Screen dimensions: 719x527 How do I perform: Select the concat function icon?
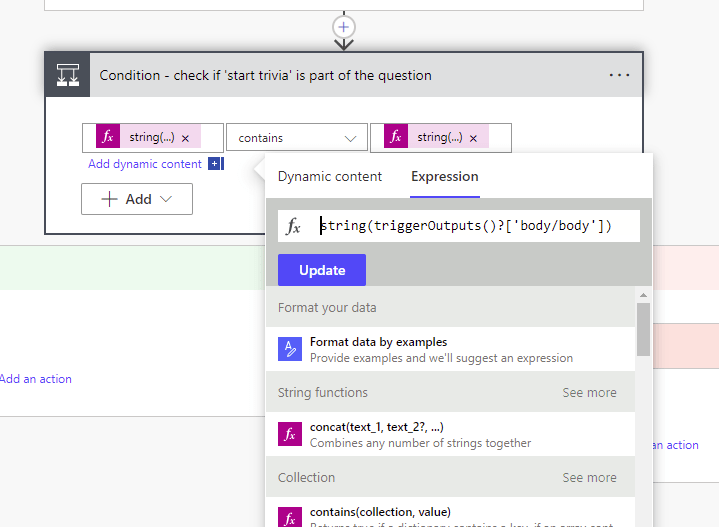pos(289,434)
